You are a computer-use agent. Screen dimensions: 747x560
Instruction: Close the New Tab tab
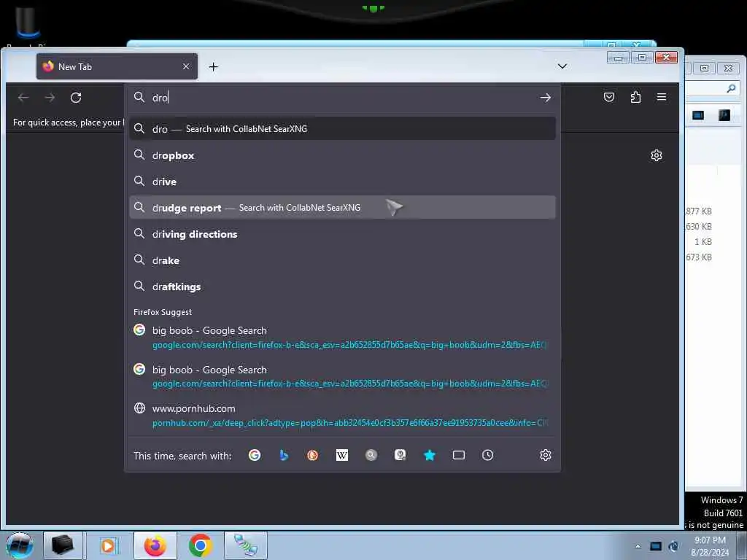click(186, 66)
